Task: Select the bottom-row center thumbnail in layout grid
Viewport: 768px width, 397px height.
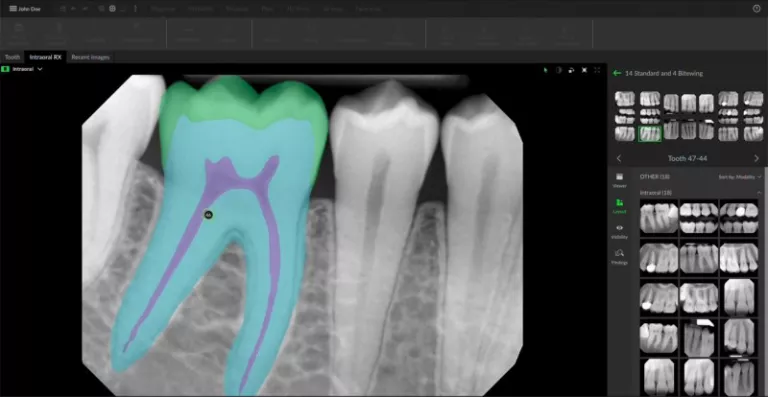Action: pos(689,130)
